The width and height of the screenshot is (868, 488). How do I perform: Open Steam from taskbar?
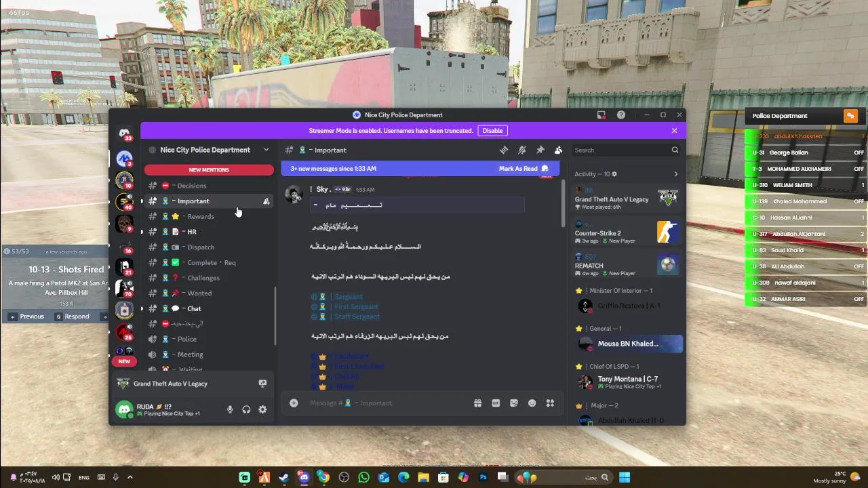point(284,477)
